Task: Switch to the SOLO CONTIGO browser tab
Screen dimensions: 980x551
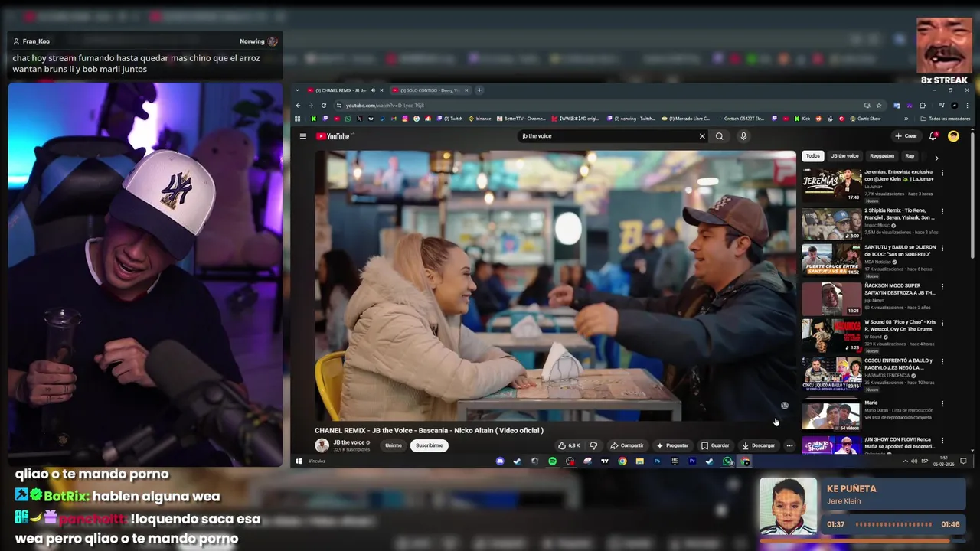Action: 430,90
